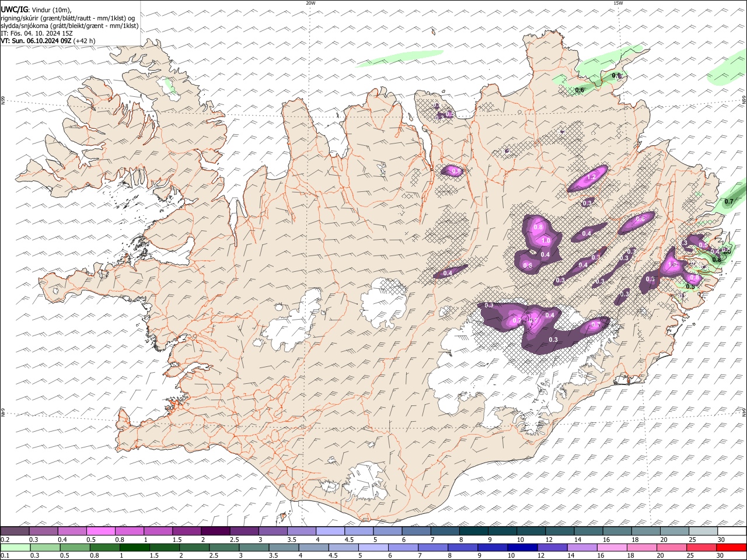Click the dark teal 8 swatch in upper legend row
Viewport: 747px width, 560px height.
(474, 531)
